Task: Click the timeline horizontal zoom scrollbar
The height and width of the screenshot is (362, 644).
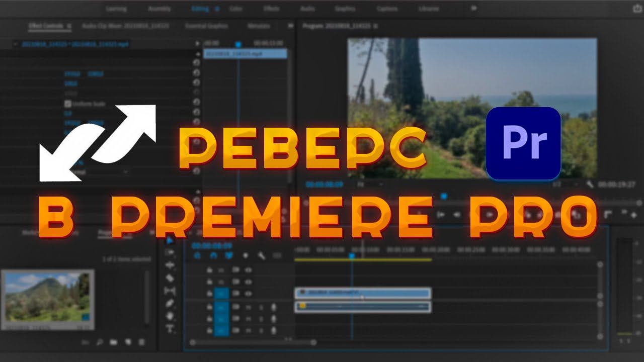Action: (252, 343)
